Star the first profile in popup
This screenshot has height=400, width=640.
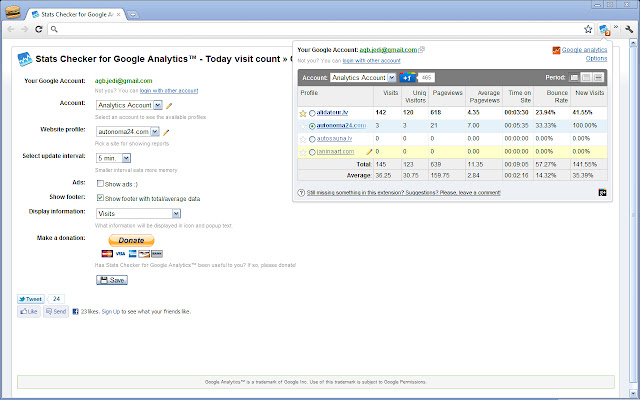point(303,113)
